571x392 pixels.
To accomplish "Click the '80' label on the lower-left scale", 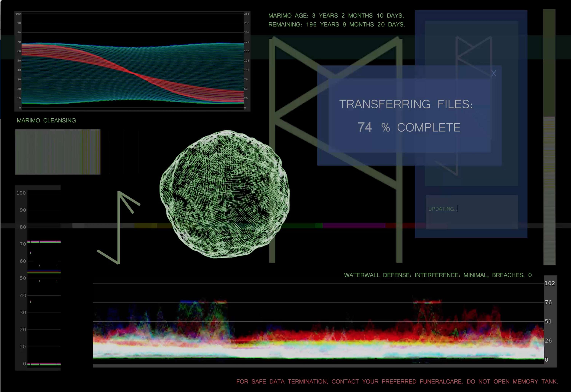I will [23, 227].
